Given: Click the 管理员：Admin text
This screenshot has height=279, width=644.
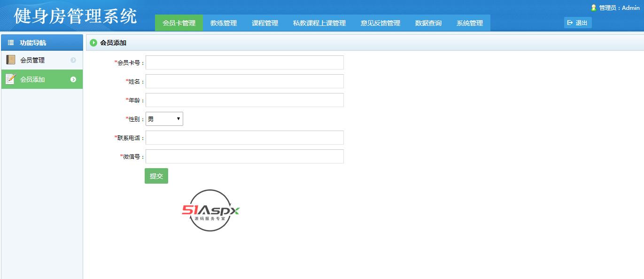Looking at the screenshot, I should [x=620, y=8].
